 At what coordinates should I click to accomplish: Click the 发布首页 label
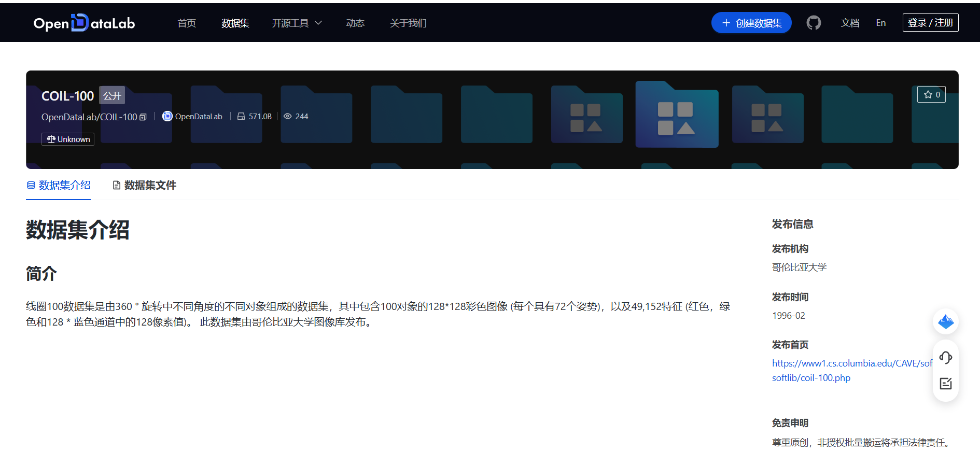[x=790, y=345]
